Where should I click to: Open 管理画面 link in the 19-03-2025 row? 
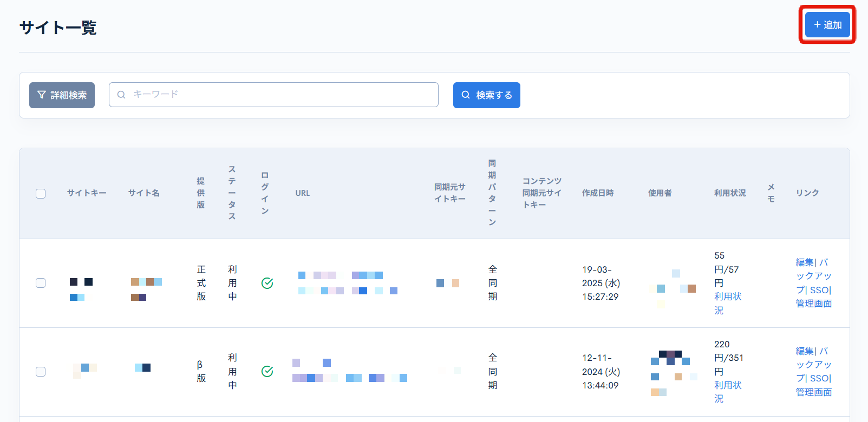[x=814, y=304]
